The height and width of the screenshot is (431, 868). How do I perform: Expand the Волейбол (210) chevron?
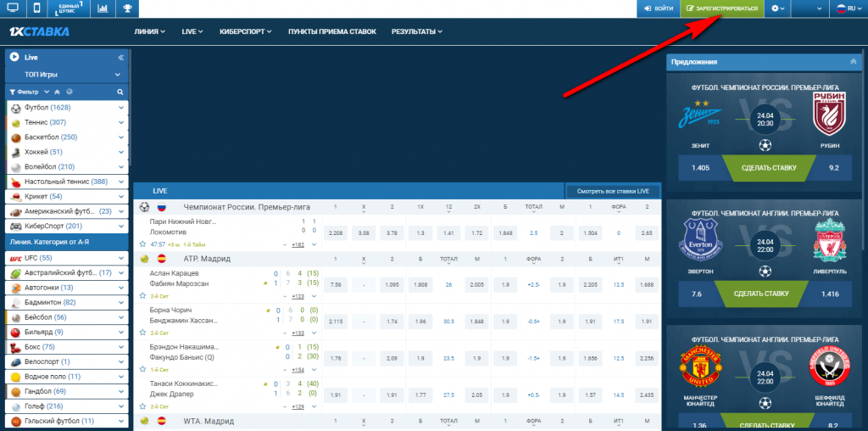tap(120, 167)
